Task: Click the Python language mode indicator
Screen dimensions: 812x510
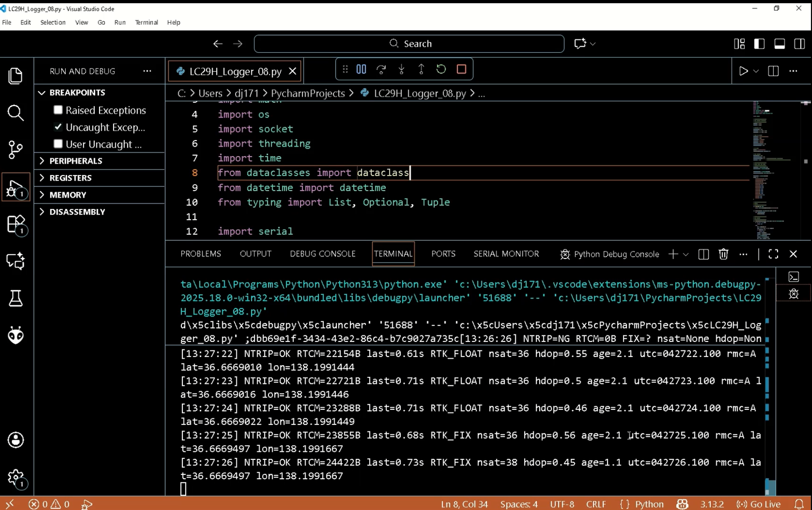Action: 649,504
